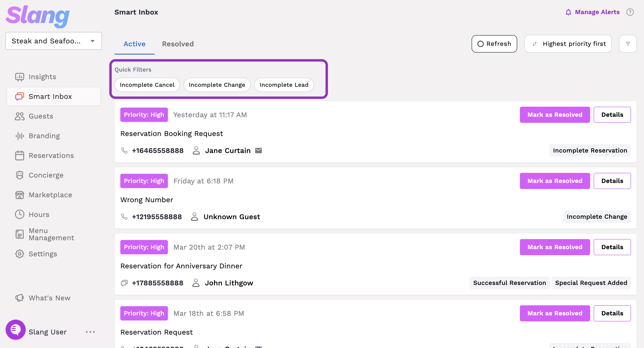Click the Slang logo

[38, 16]
